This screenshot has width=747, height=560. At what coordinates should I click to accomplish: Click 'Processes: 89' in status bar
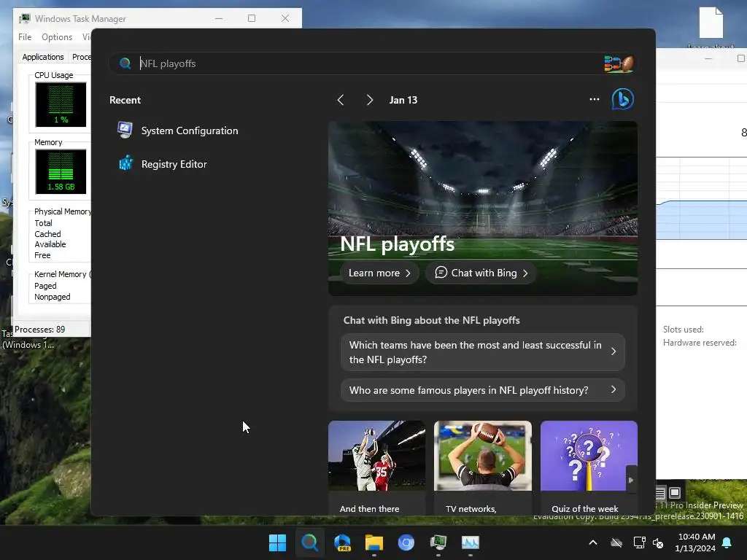[x=40, y=330]
